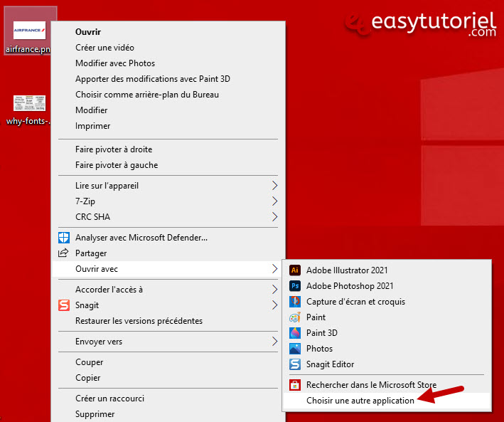Click the Microsoft Store bag icon
This screenshot has width=504, height=422.
click(x=295, y=385)
